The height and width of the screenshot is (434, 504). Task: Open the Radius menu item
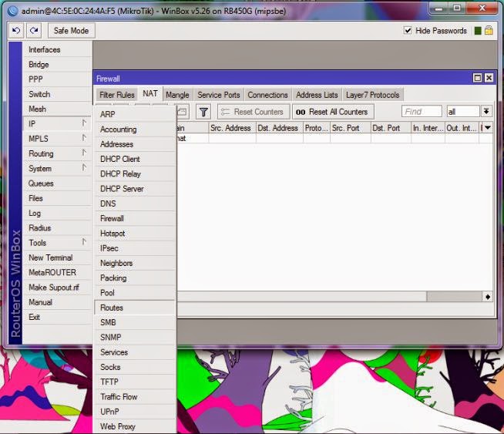58,227
